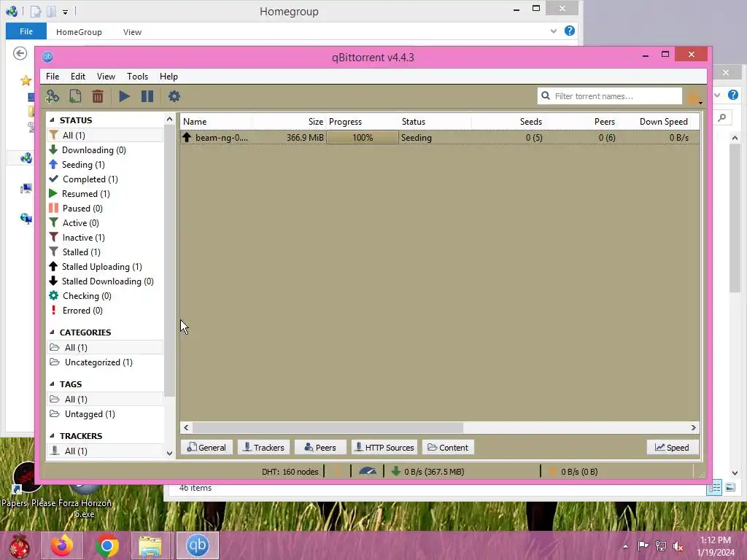Collapse the TRACKERS section
The image size is (747, 560).
pos(52,436)
